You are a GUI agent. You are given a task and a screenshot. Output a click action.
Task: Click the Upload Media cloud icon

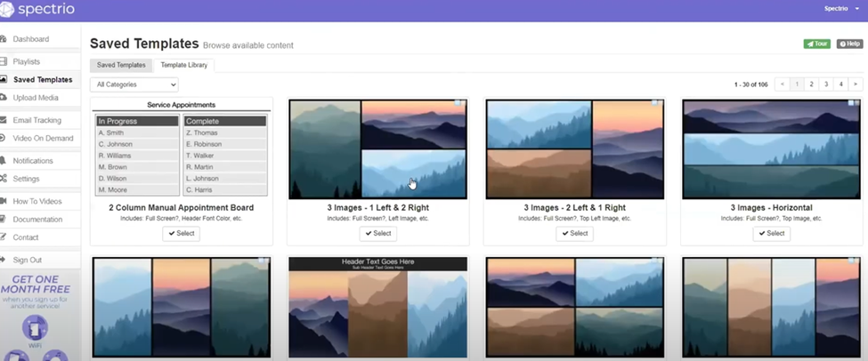point(4,98)
